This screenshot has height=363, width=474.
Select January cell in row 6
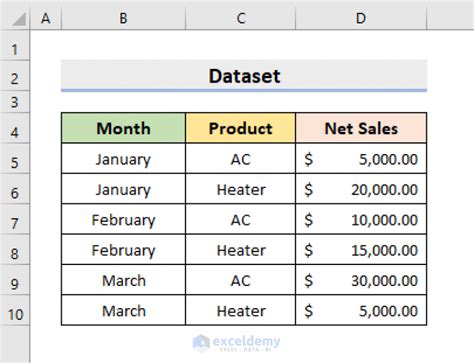coord(123,189)
